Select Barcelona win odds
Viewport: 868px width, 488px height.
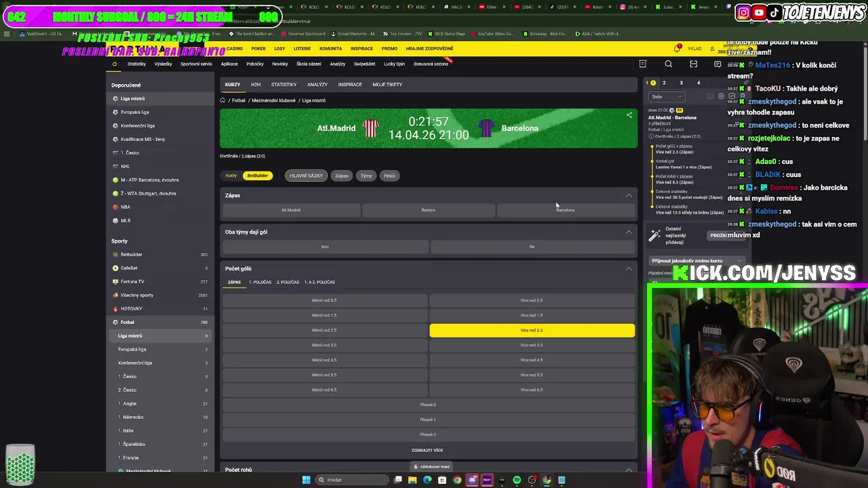click(566, 210)
